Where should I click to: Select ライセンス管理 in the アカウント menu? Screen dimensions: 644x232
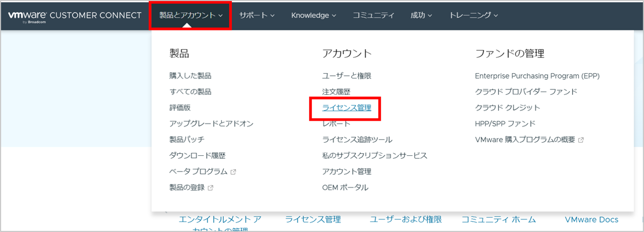pos(347,108)
